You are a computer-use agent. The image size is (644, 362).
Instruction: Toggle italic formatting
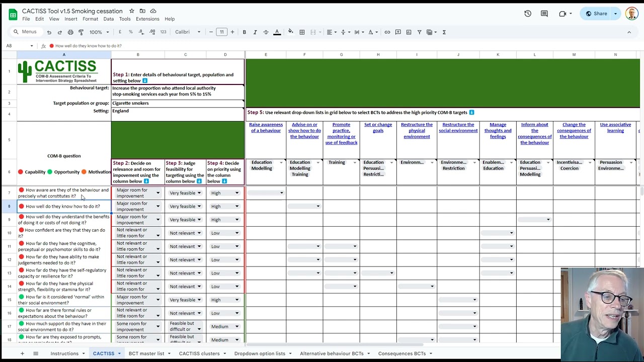click(x=255, y=32)
